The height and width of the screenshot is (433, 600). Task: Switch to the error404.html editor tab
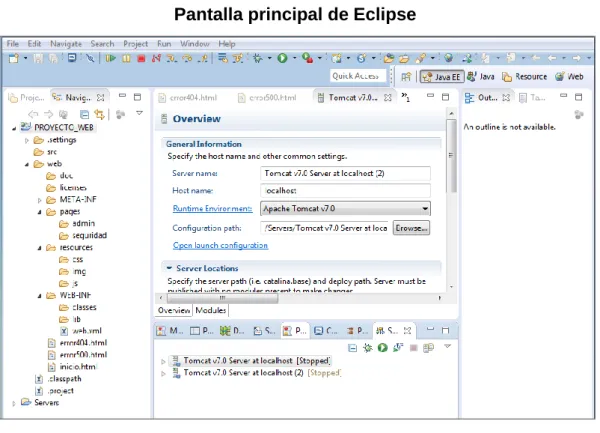(188, 98)
